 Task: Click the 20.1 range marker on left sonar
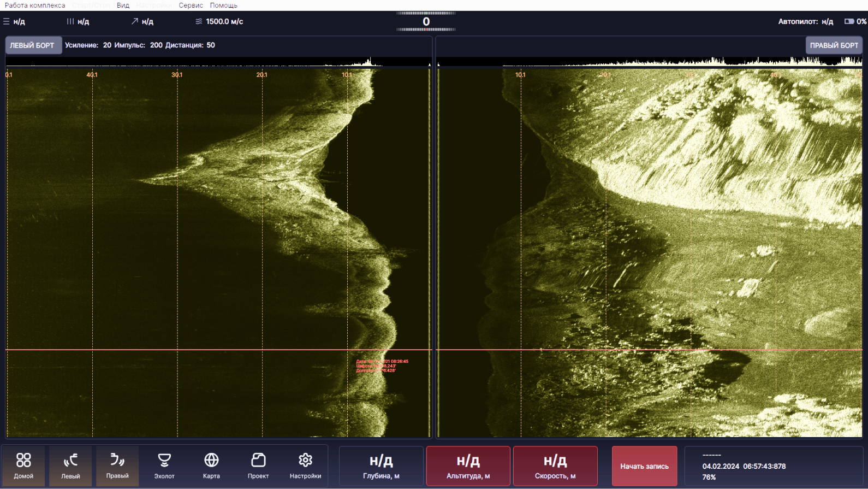point(262,75)
